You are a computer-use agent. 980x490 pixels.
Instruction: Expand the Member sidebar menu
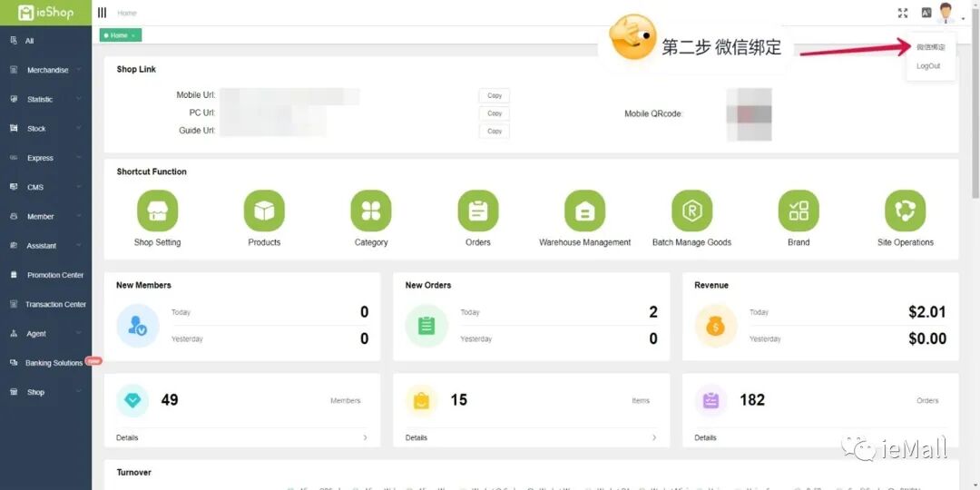45,216
